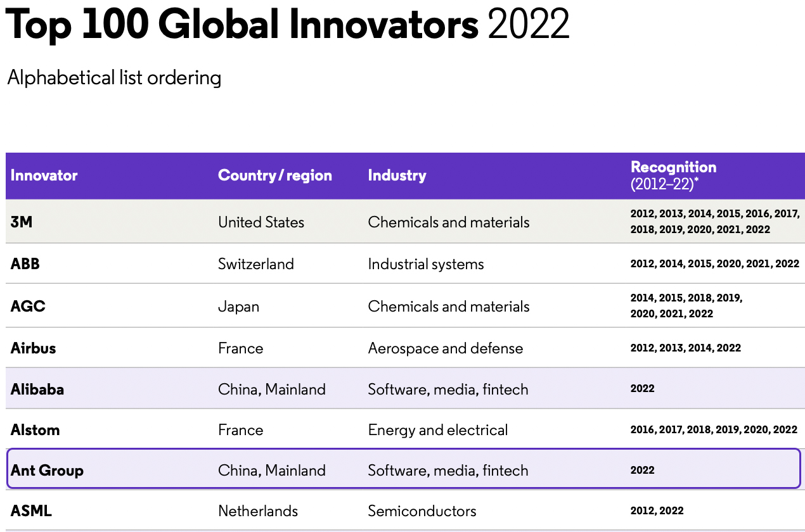Select the Alstom innovator name
The height and width of the screenshot is (532, 805).
[35, 430]
